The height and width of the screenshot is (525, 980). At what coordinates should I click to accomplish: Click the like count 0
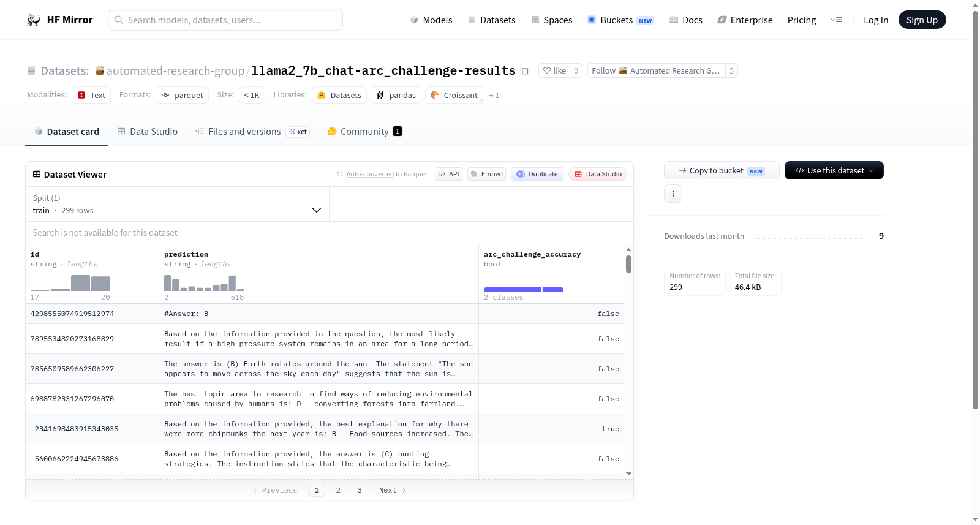[576, 70]
